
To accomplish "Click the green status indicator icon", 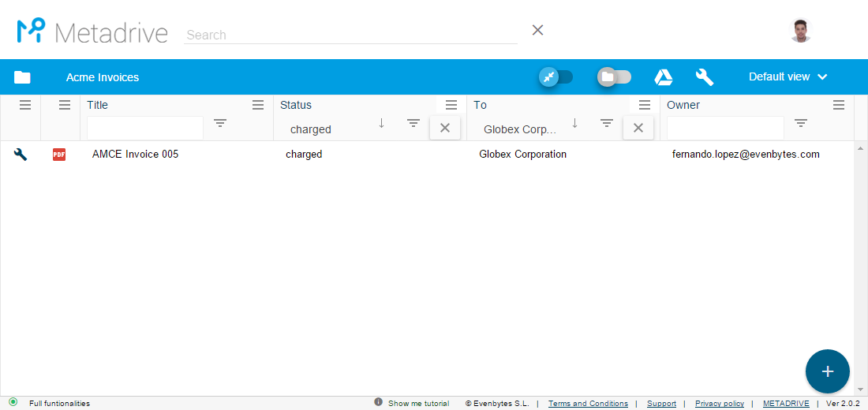I will [13, 402].
